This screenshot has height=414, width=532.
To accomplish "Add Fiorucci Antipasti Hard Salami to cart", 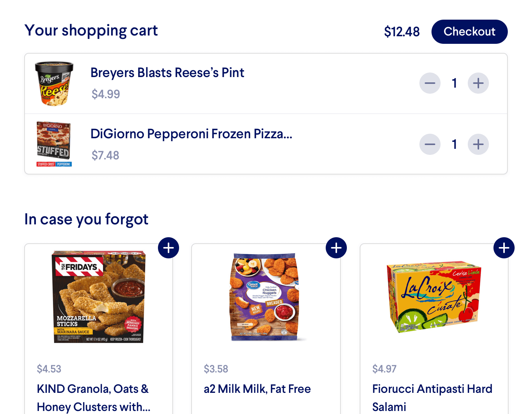I will click(x=504, y=248).
